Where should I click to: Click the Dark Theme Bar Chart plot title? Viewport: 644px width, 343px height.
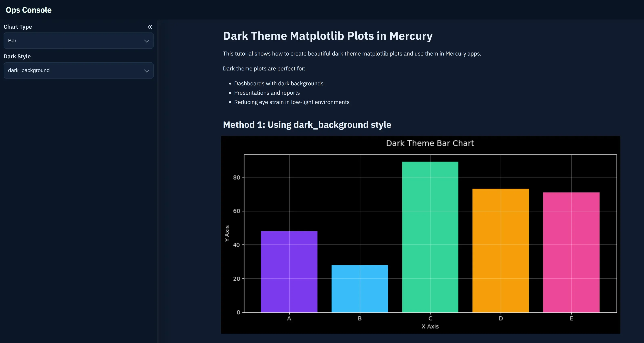tap(430, 143)
